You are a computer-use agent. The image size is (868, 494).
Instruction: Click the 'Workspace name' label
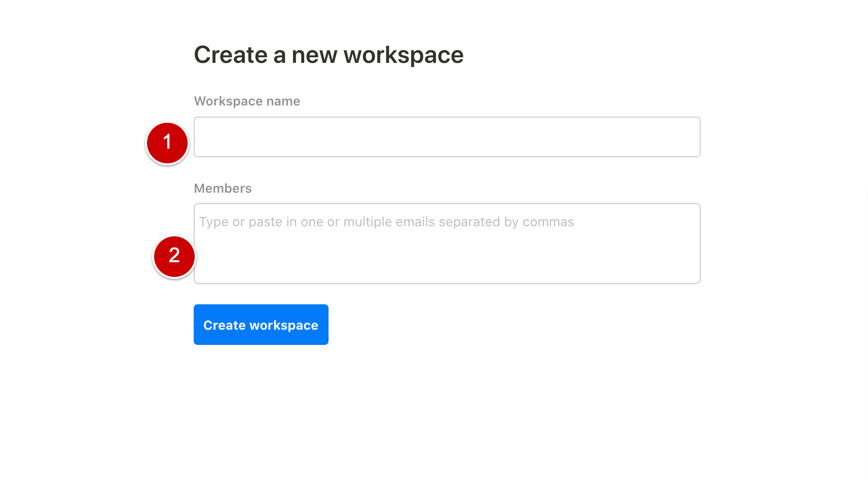click(247, 101)
